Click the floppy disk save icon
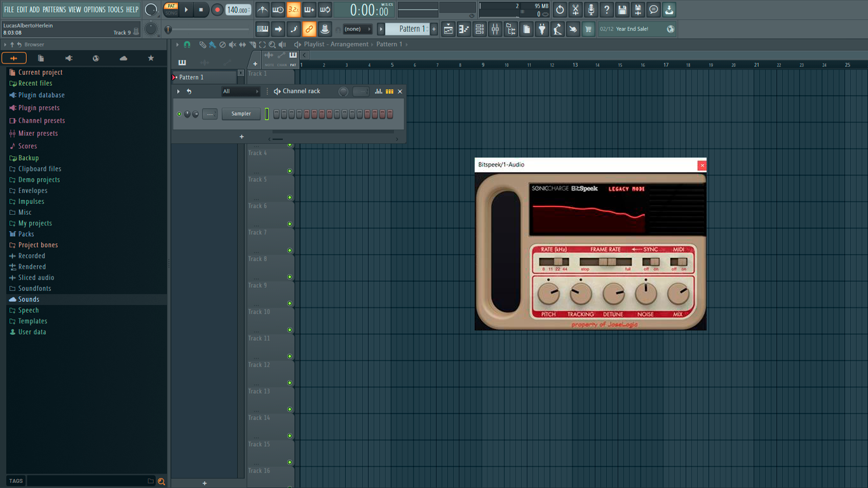 point(622,10)
